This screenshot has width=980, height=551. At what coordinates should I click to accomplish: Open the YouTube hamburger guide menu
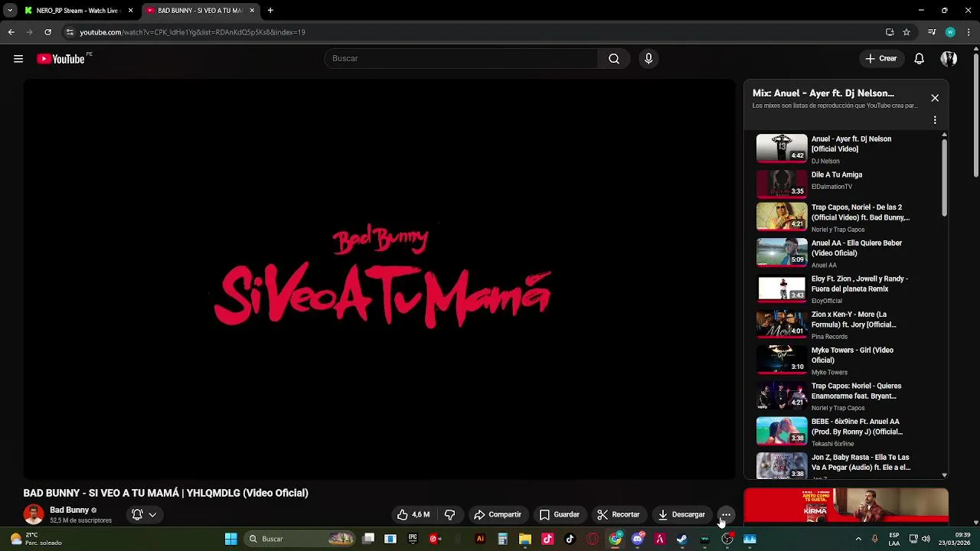18,59
